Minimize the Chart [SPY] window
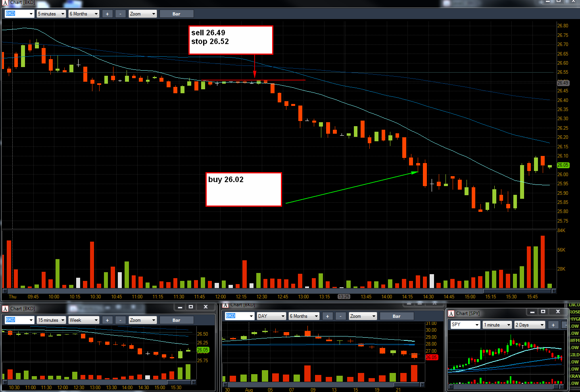580x392 pixels. (532, 312)
